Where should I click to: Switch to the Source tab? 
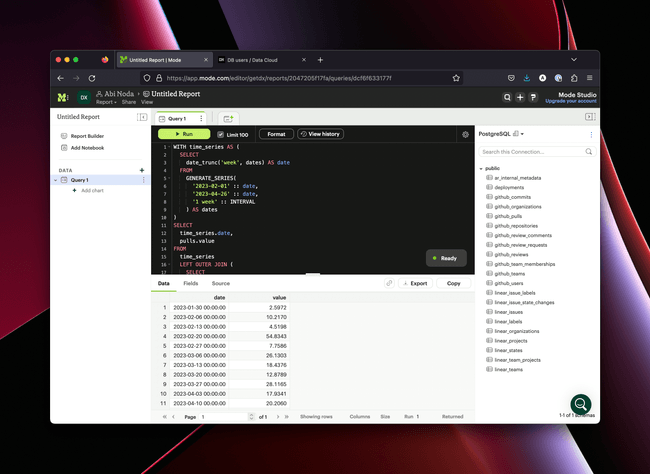click(x=220, y=284)
